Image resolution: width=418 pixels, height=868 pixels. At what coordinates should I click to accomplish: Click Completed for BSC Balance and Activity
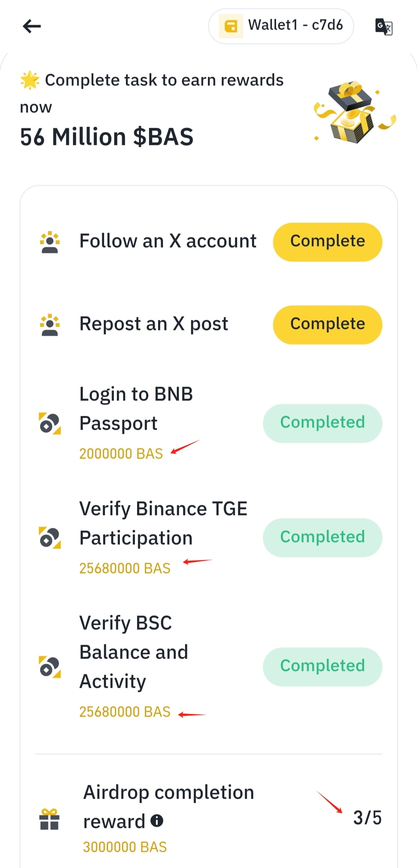[322, 667]
